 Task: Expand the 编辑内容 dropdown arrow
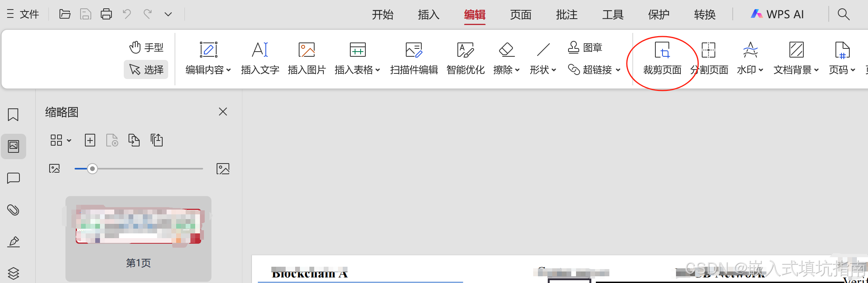pyautogui.click(x=229, y=70)
